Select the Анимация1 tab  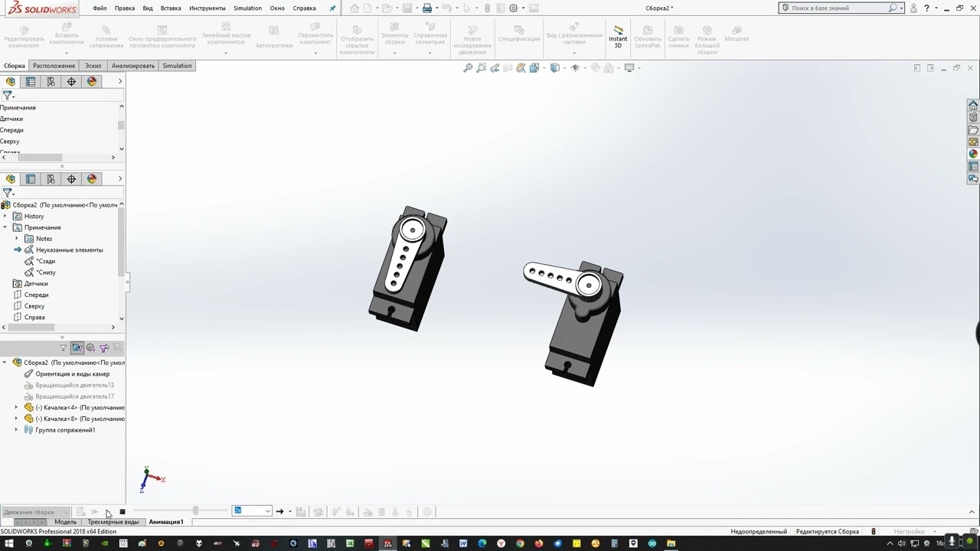point(166,522)
